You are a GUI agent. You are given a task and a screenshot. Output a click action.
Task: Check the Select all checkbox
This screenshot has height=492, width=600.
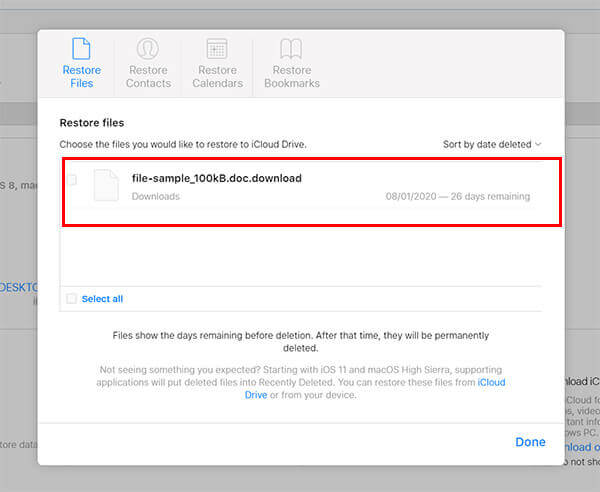[71, 298]
